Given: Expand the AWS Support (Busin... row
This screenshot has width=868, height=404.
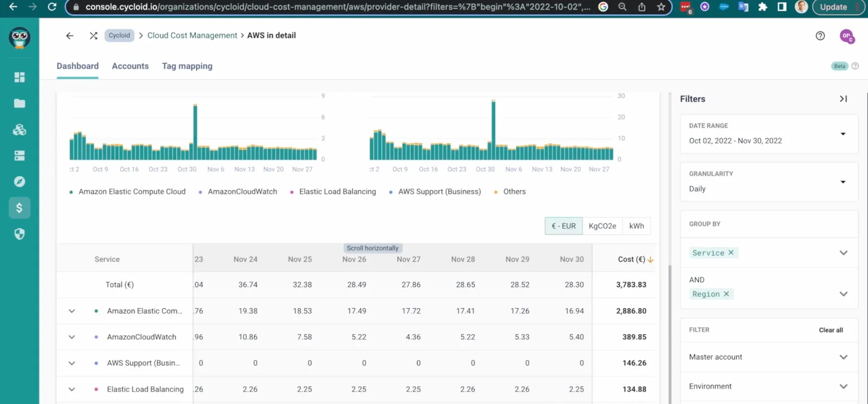Looking at the screenshot, I should pos(72,363).
